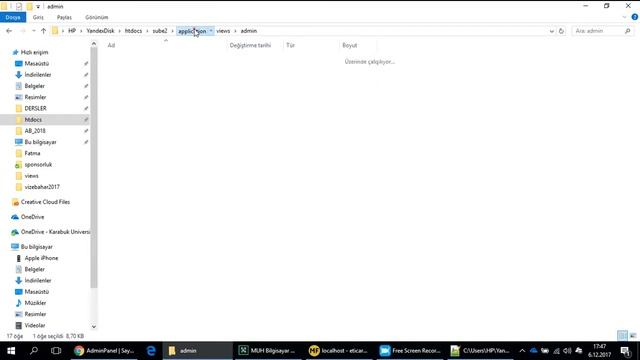Viewport: 640px width, 360px height.
Task: Expand the ribbon chevron
Action: [x=624, y=17]
